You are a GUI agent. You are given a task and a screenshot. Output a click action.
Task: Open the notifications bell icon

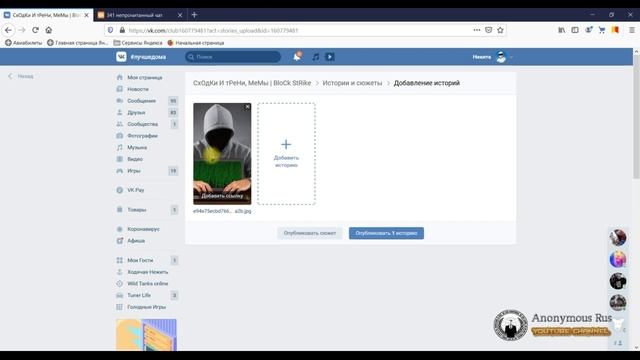click(297, 57)
